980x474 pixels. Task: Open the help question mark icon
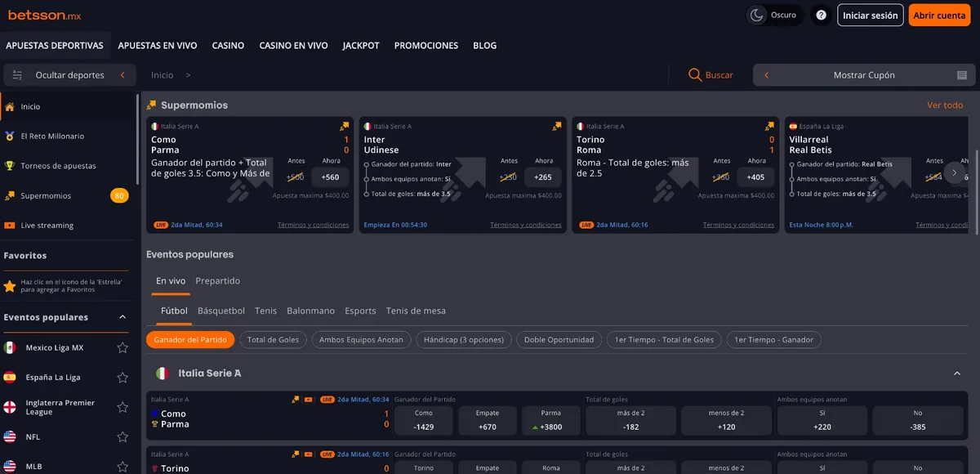(821, 16)
